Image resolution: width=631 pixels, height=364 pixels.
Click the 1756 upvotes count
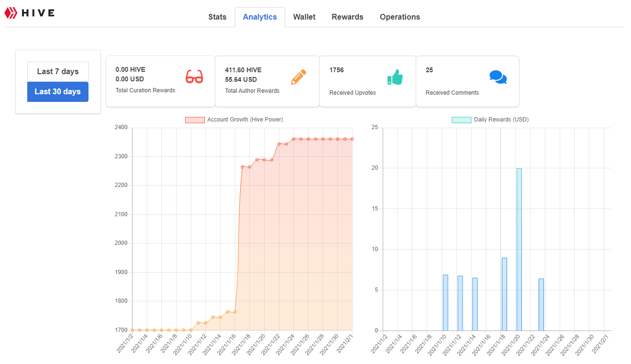point(337,70)
